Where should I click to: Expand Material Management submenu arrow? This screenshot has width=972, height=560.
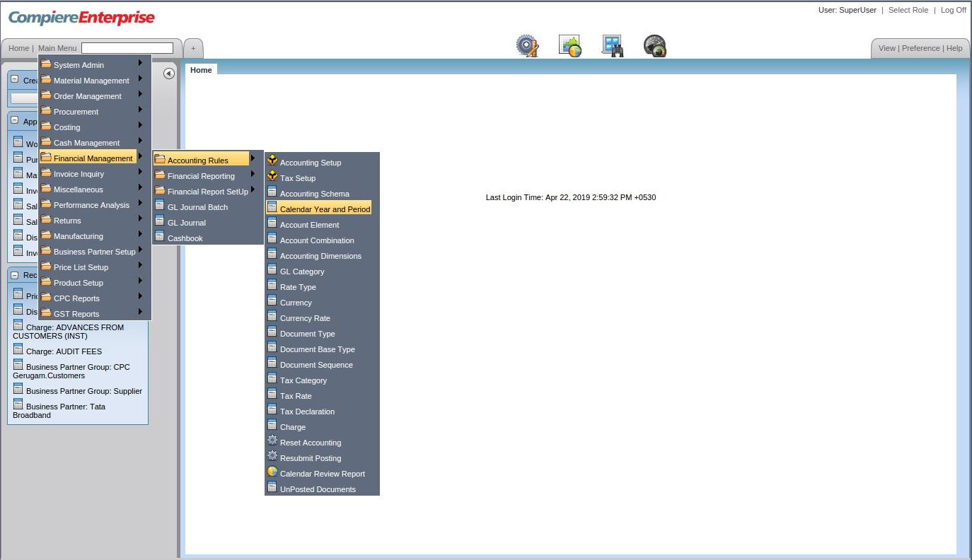[141, 78]
